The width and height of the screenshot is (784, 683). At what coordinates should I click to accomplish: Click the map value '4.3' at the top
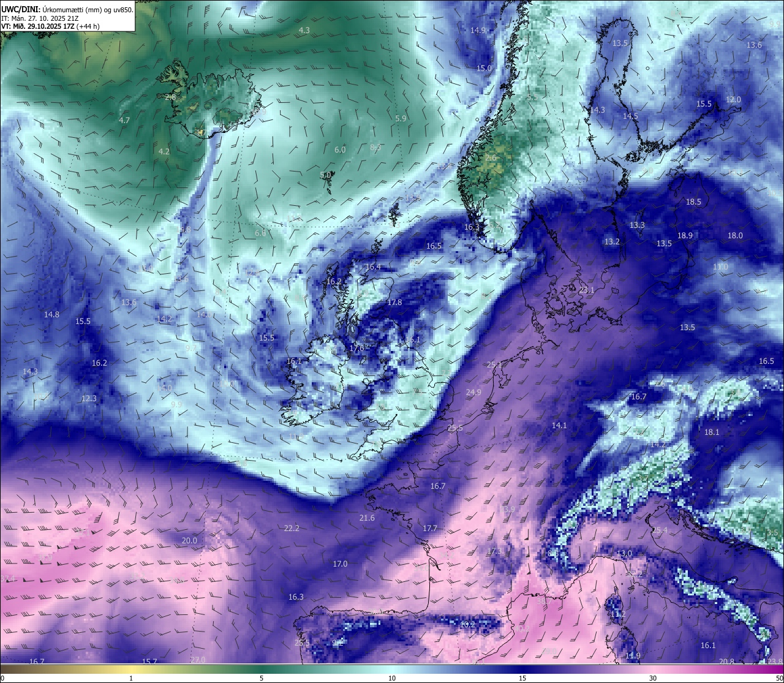point(304,31)
